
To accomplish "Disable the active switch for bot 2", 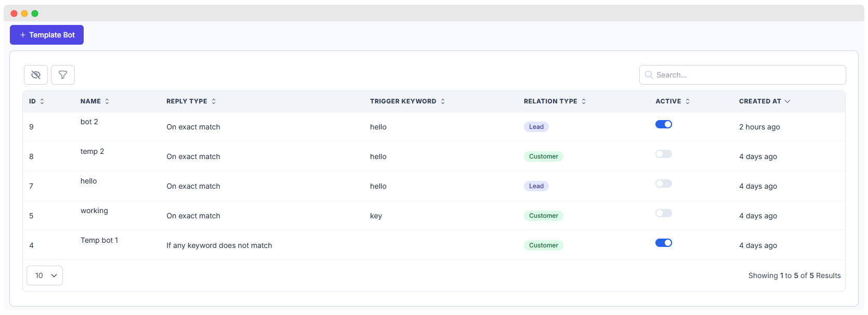I will point(664,124).
